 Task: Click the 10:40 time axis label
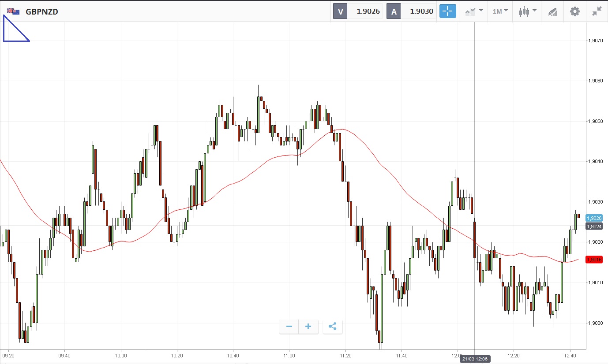click(233, 355)
